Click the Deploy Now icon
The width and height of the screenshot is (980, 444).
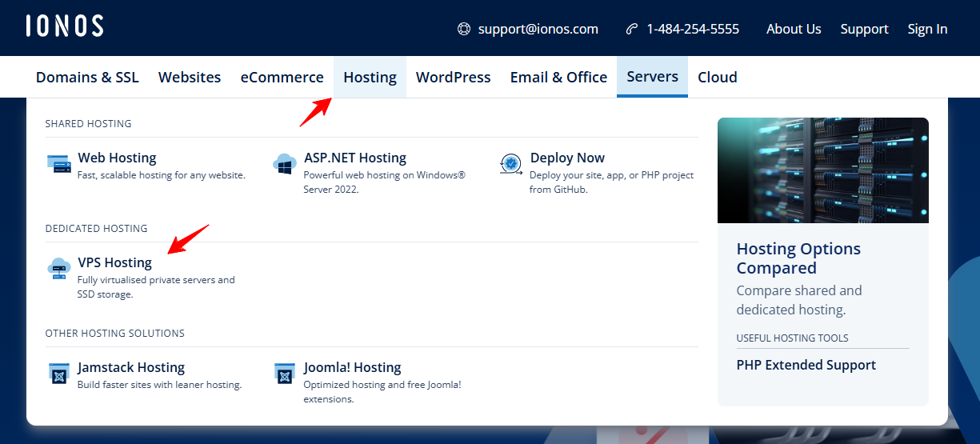point(510,164)
